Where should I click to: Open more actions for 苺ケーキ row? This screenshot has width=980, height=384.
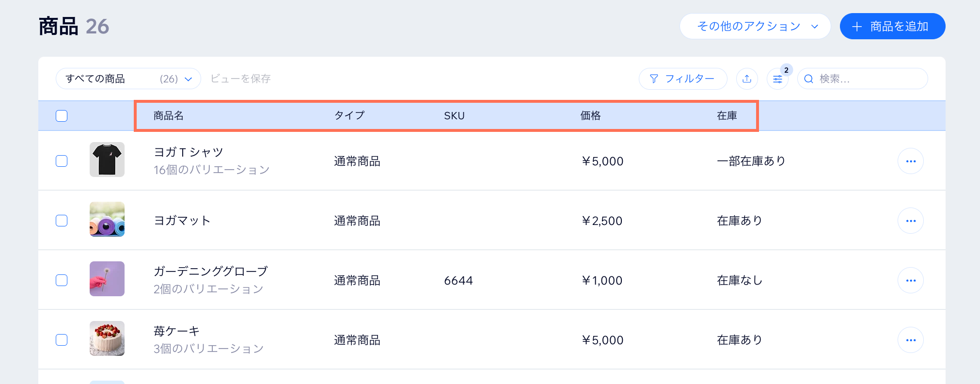coord(911,340)
